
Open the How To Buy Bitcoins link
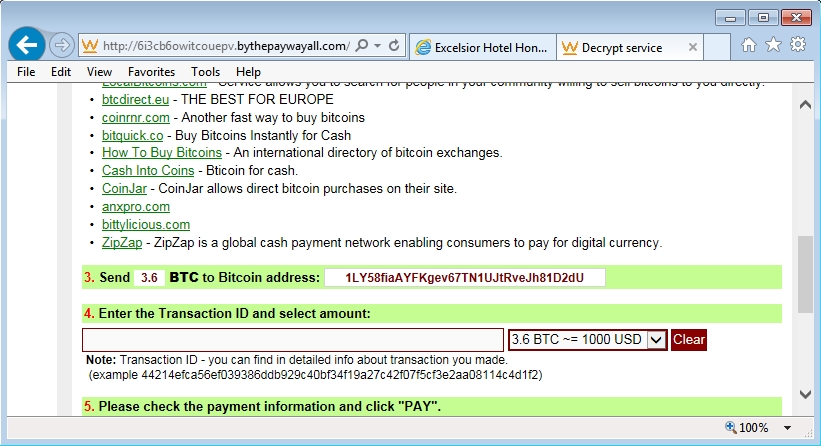tap(162, 153)
